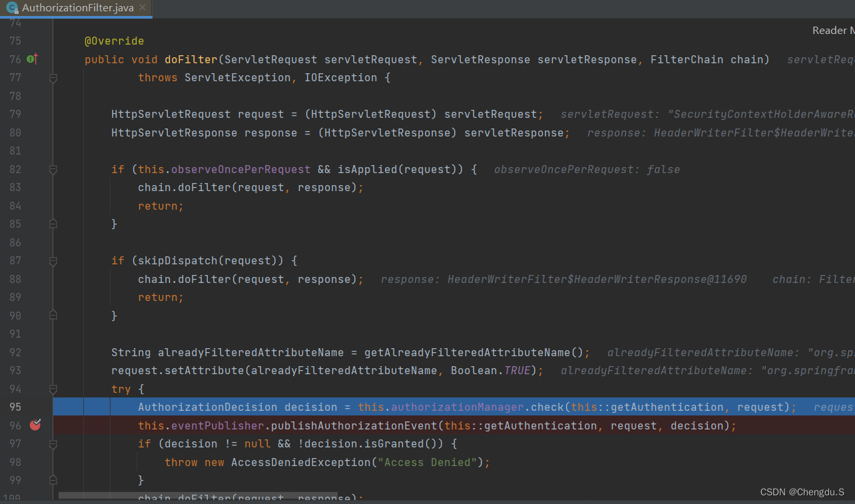This screenshot has width=855, height=504.
Task: Click the (HttpServletResponse) cast on line 80
Action: [388, 132]
